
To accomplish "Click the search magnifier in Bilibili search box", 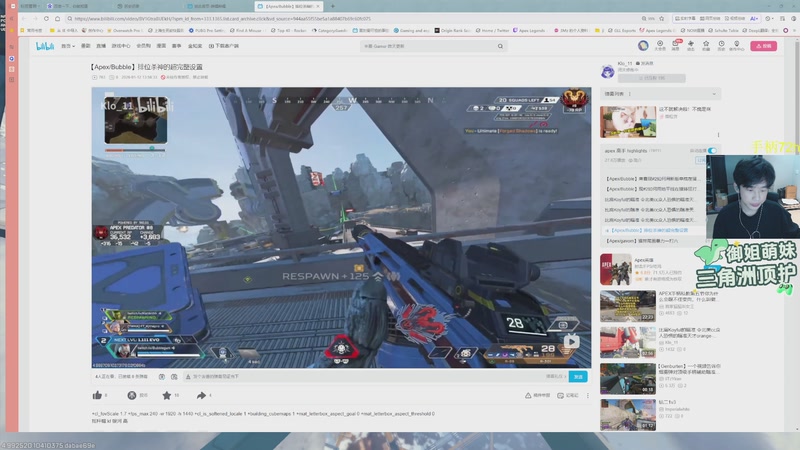I will tap(500, 46).
